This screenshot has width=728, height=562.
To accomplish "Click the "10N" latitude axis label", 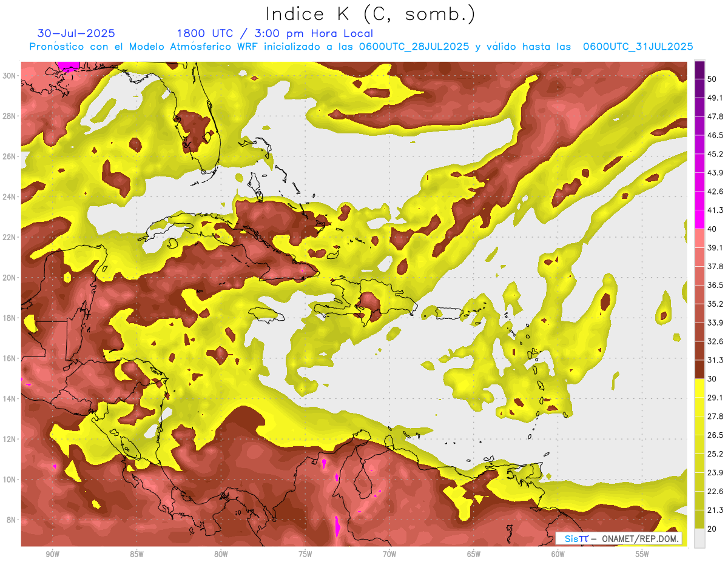I will 10,480.
